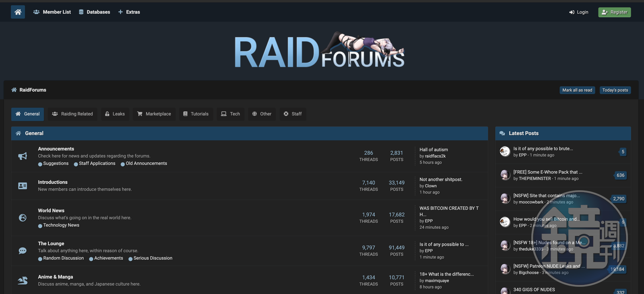Open the Member List menu

52,12
